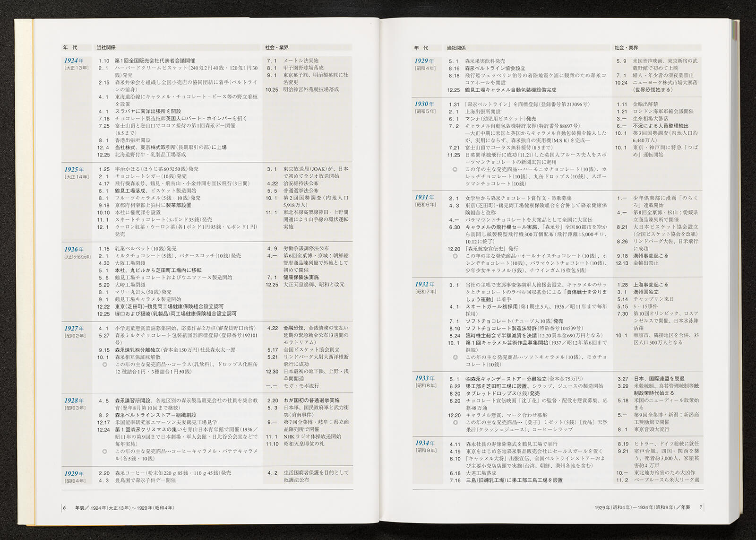Click footer text "年表／1924年(大正13年)～1929年(昭和4年)"
756x540 pixels.
coord(125,508)
